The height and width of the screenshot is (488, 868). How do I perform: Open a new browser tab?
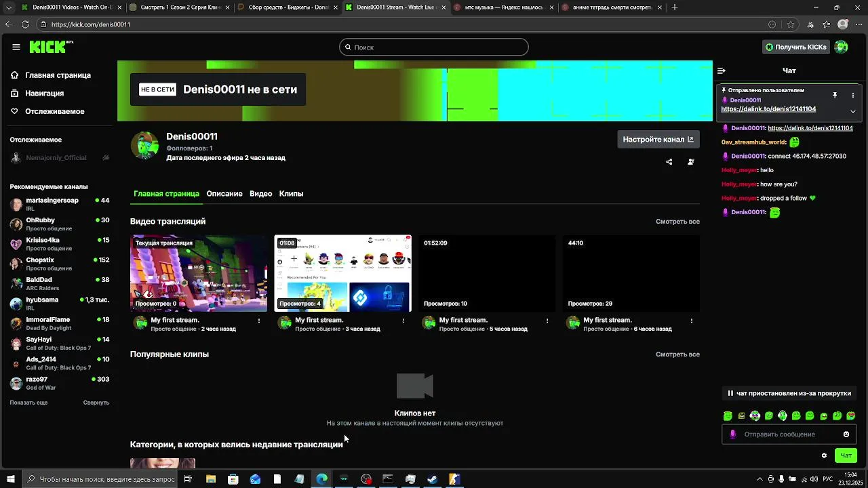click(x=675, y=7)
